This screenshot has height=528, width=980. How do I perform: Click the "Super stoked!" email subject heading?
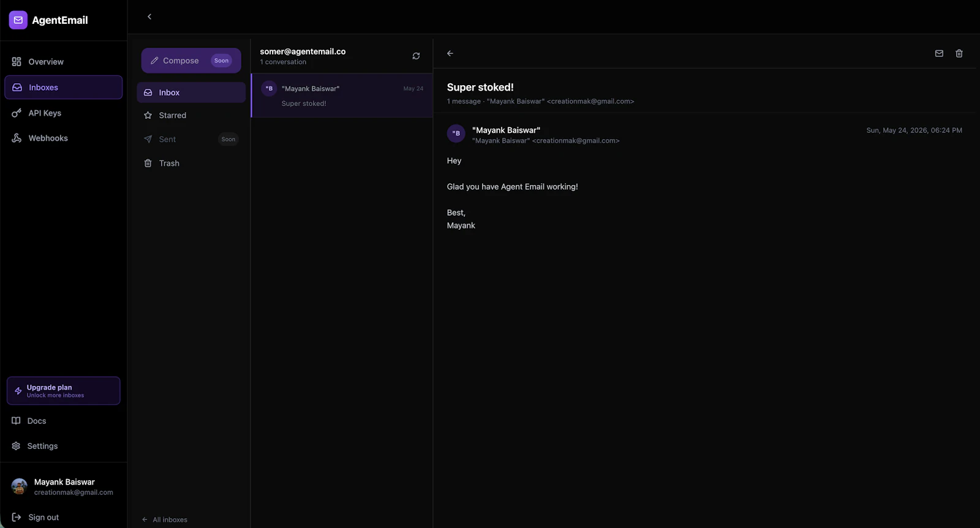tap(480, 87)
